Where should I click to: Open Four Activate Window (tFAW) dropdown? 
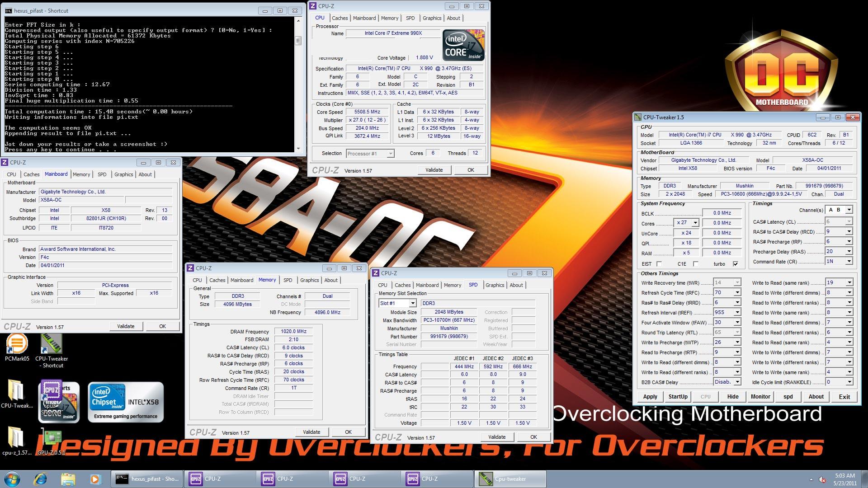point(737,322)
